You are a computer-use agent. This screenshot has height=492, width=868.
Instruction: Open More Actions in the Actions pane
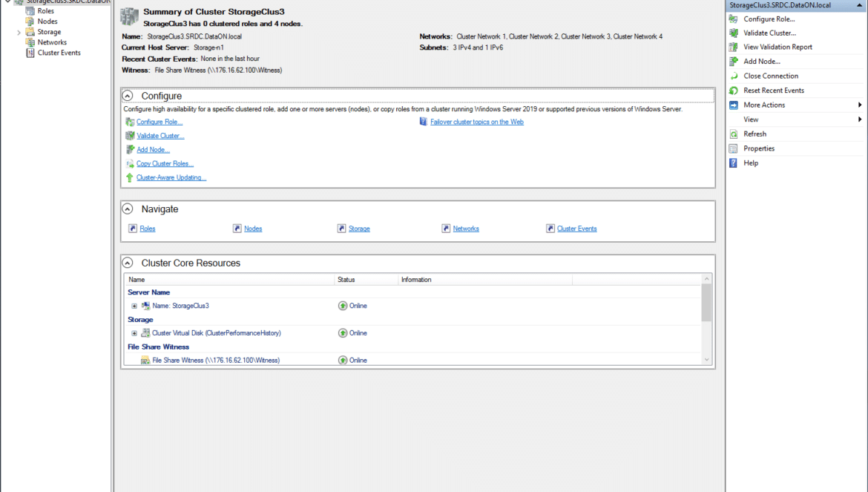[764, 105]
